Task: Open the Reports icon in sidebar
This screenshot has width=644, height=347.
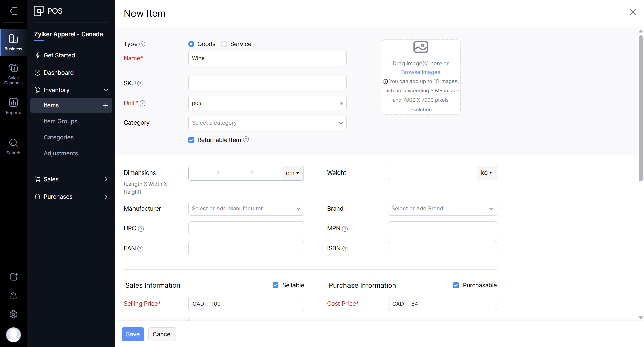Action: 13,106
